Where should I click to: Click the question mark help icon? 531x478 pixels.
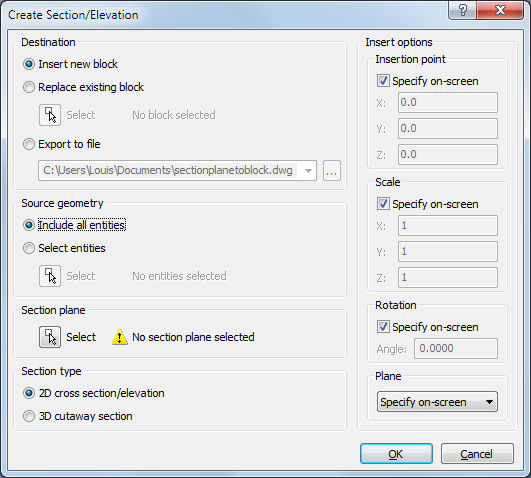tap(462, 10)
